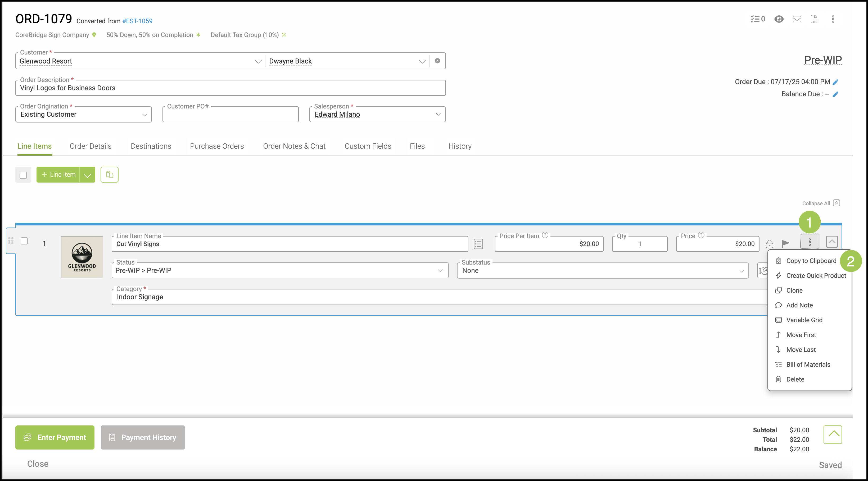Click the eye preview icon
This screenshot has height=481, width=868.
[779, 19]
